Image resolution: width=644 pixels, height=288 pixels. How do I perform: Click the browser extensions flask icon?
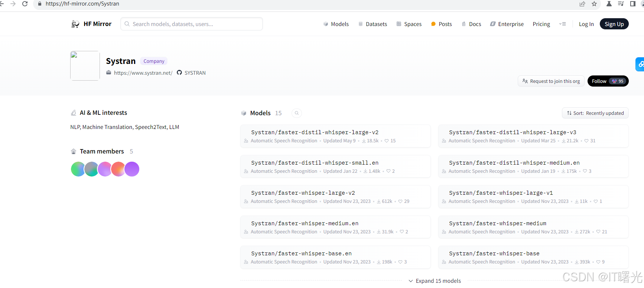(x=609, y=4)
